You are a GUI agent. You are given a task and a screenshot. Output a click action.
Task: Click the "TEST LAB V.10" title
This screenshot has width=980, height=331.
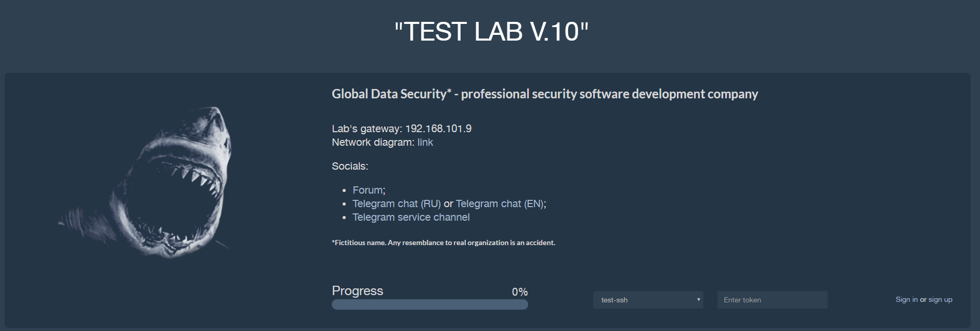point(491,32)
